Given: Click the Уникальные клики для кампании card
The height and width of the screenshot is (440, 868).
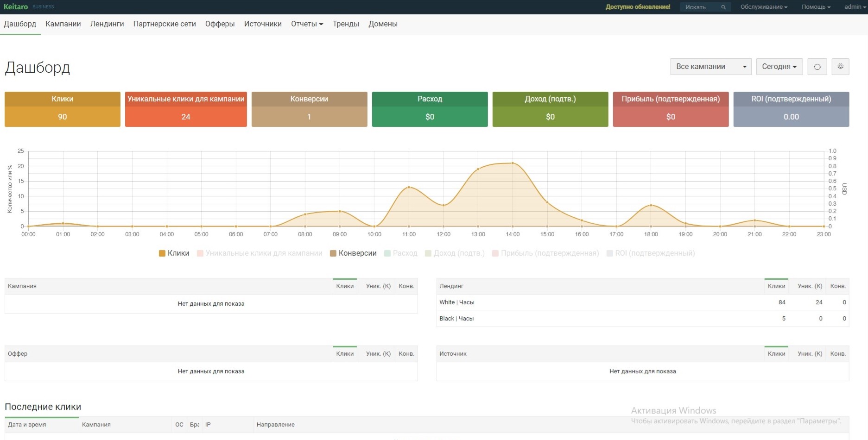Looking at the screenshot, I should [186, 109].
